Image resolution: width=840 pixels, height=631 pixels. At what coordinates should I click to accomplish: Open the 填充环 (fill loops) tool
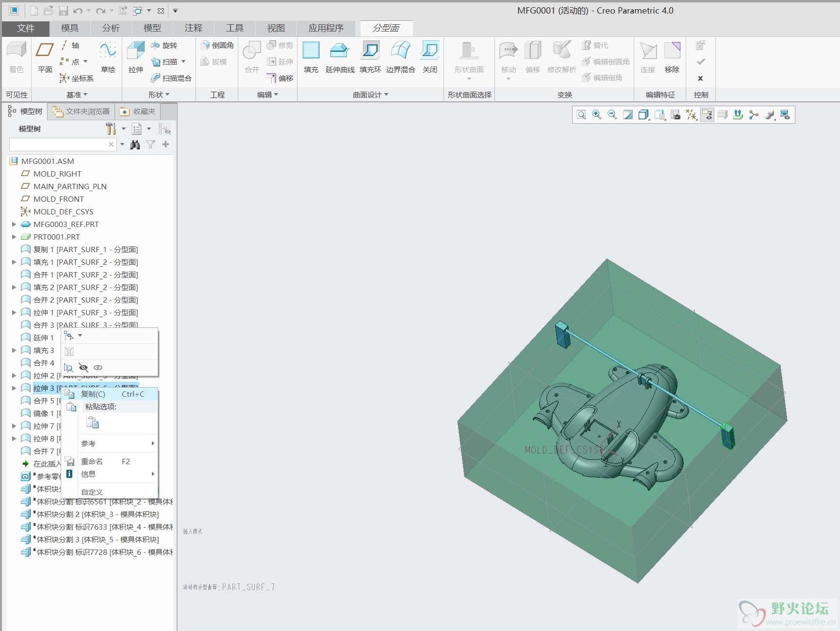(370, 57)
